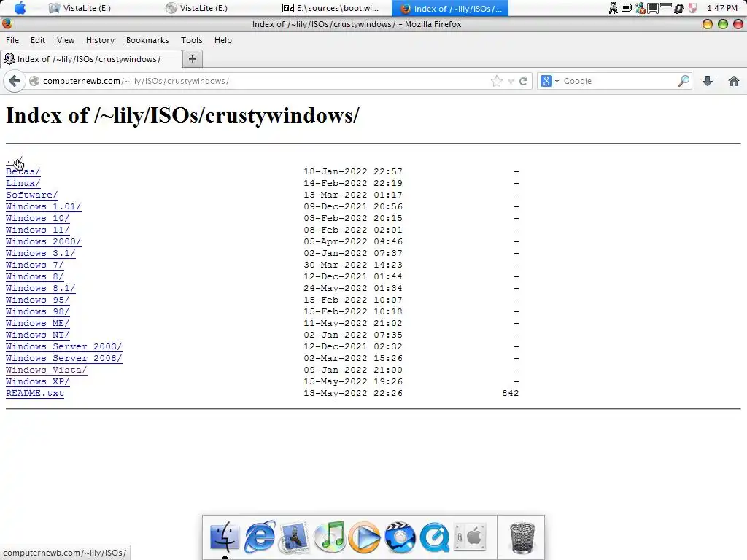
Task: Launch Internet Explorer from the dock
Action: click(260, 537)
